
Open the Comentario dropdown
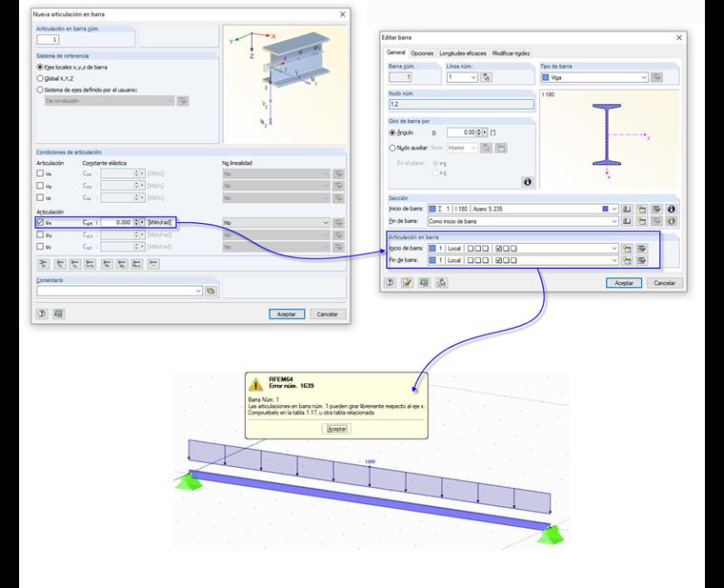198,291
